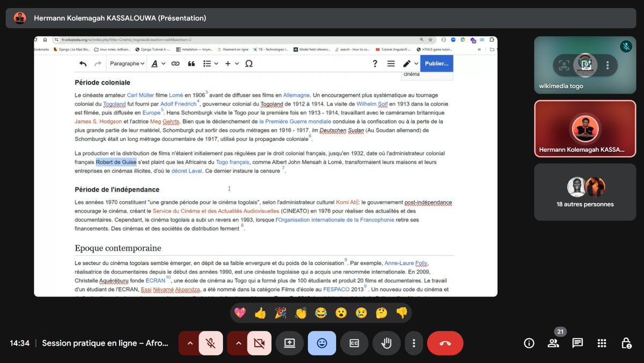Open meeting details info icon

[529, 343]
